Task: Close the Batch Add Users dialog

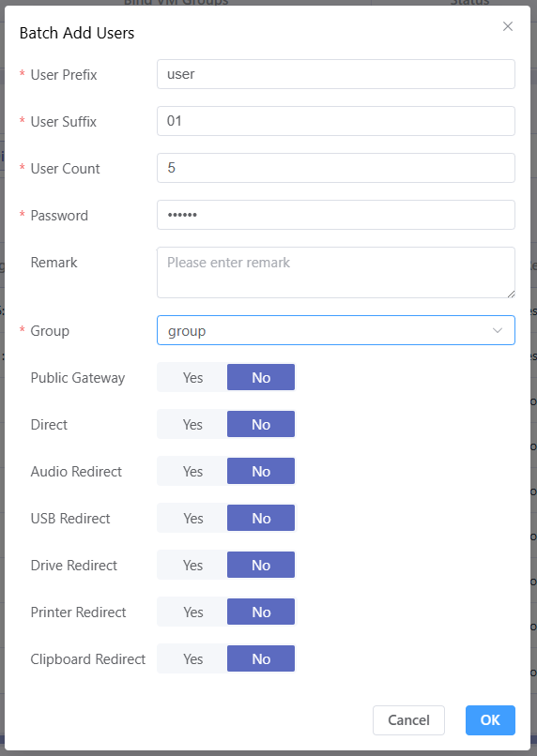Action: pyautogui.click(x=508, y=26)
